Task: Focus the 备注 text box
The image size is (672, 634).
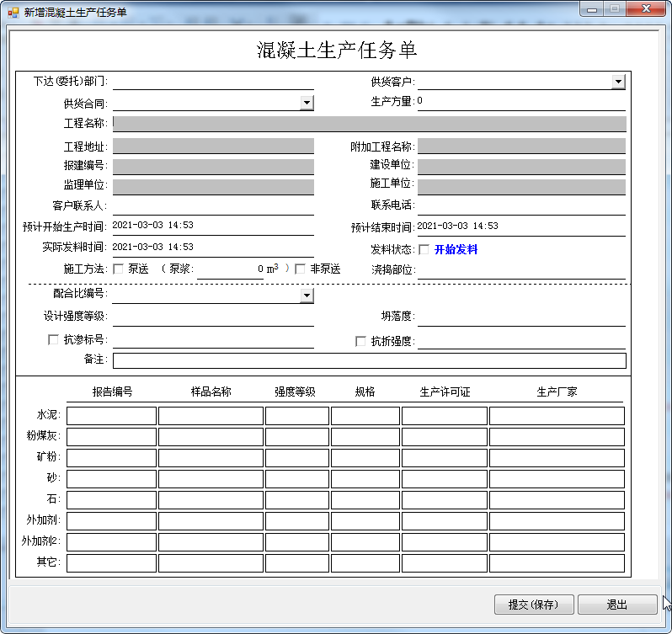Action: pyautogui.click(x=369, y=360)
